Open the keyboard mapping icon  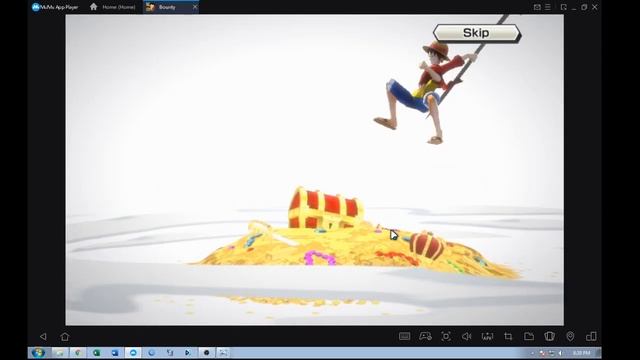(x=404, y=336)
